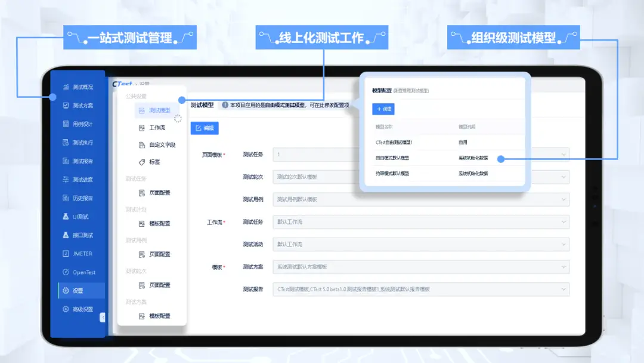
Task: Click the 编辑 edit button
Action: pos(206,128)
